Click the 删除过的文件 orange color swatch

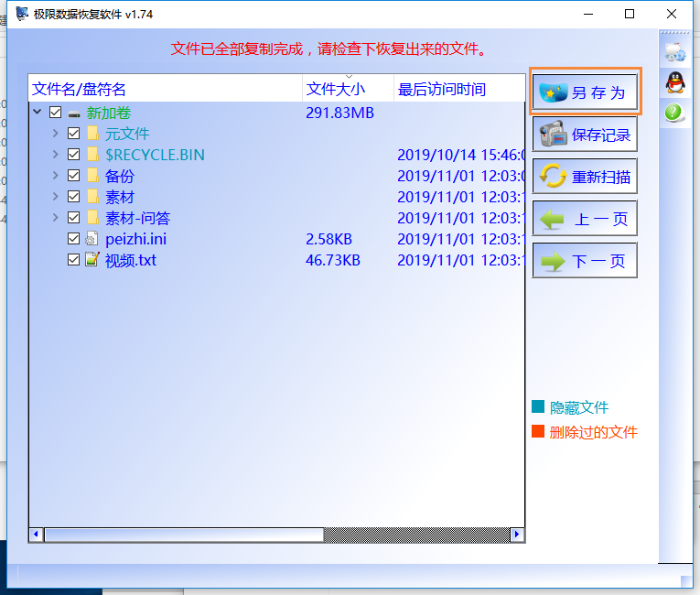click(x=538, y=431)
